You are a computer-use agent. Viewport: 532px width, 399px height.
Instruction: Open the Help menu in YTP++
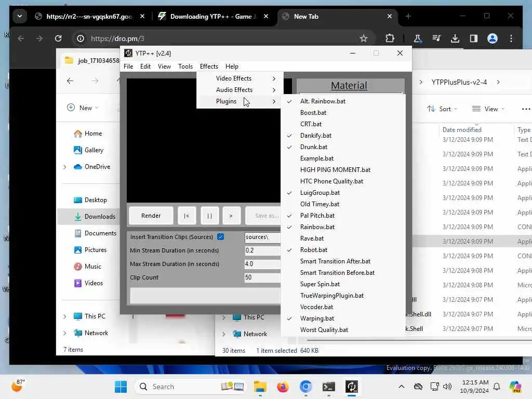point(232,66)
